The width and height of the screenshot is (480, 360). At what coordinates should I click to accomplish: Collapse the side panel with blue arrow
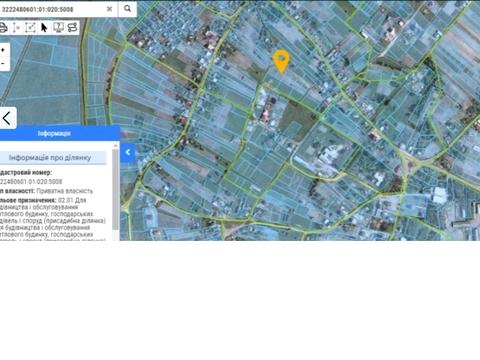pos(128,152)
